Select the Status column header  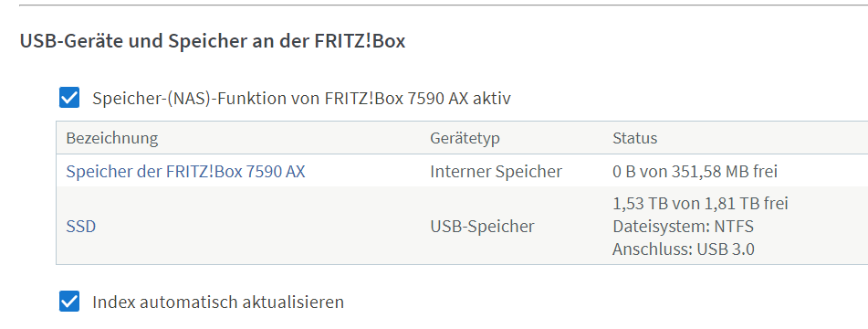click(x=634, y=138)
